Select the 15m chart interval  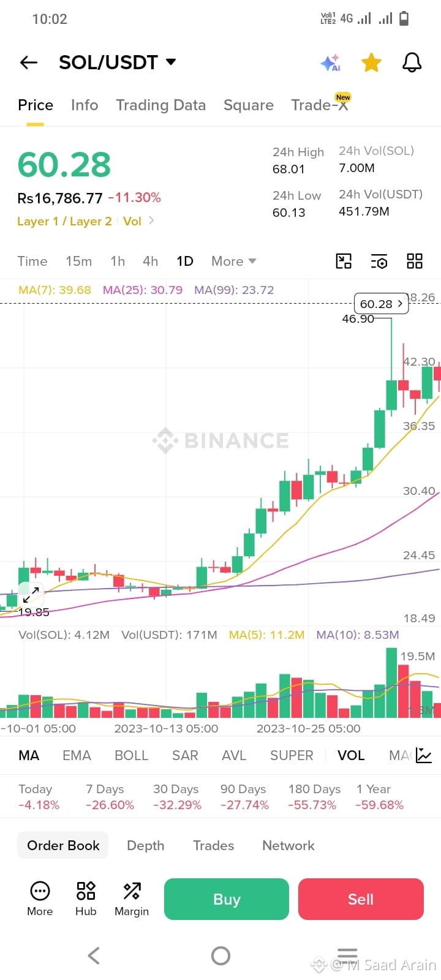tap(79, 262)
